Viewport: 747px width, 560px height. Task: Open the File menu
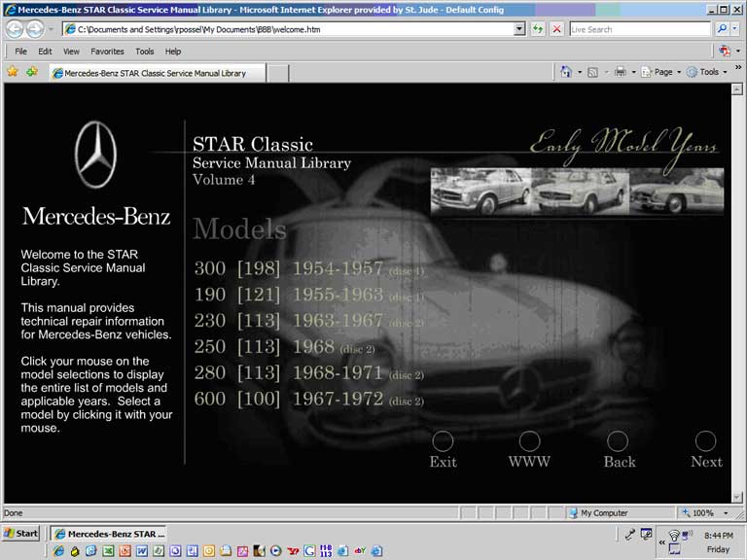click(20, 52)
